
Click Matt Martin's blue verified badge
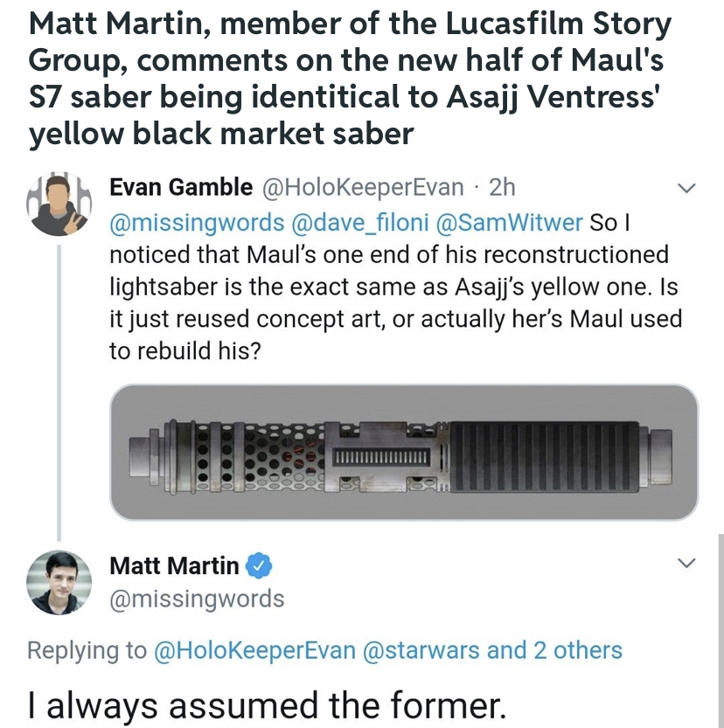(x=259, y=565)
